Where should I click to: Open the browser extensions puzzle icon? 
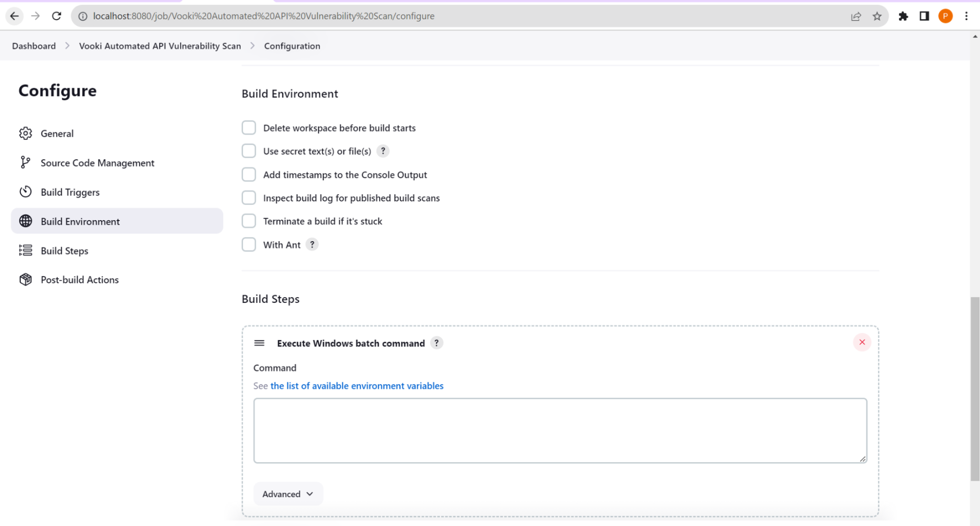coord(903,16)
